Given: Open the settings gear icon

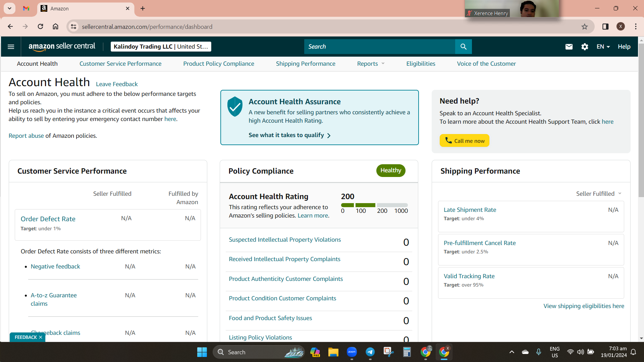Looking at the screenshot, I should [585, 47].
